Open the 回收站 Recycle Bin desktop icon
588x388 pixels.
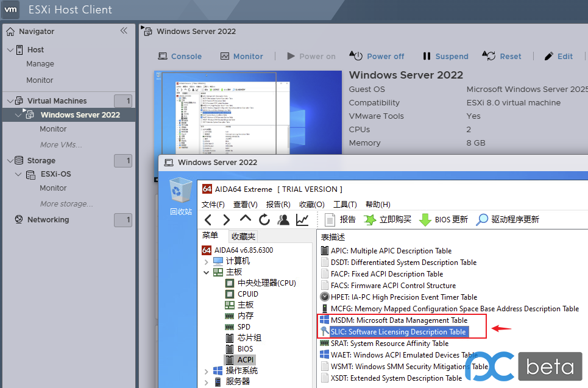(181, 197)
